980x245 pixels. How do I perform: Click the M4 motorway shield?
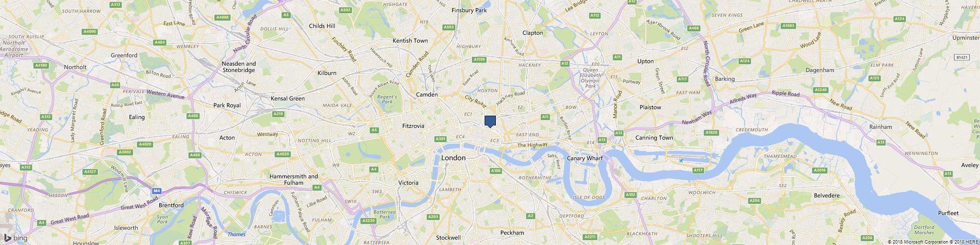coord(156,191)
